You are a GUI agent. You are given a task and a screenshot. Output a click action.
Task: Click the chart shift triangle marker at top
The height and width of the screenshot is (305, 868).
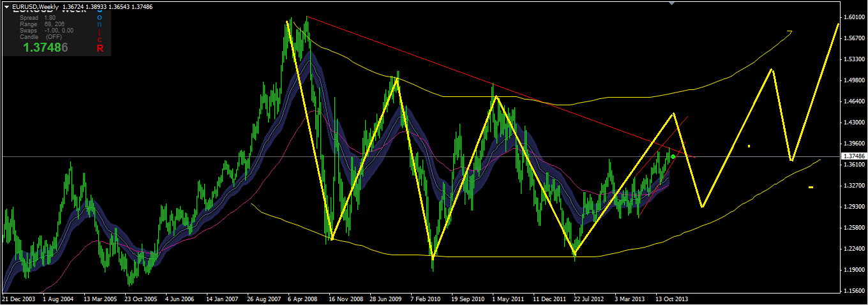671,3
